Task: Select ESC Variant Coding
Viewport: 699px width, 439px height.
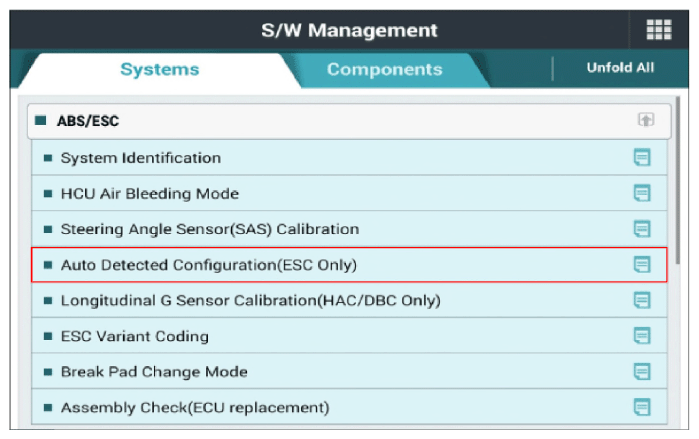Action: 349,336
